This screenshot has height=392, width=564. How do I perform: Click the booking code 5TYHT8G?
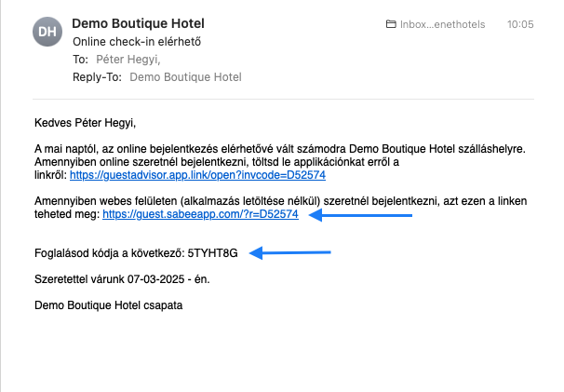212,253
